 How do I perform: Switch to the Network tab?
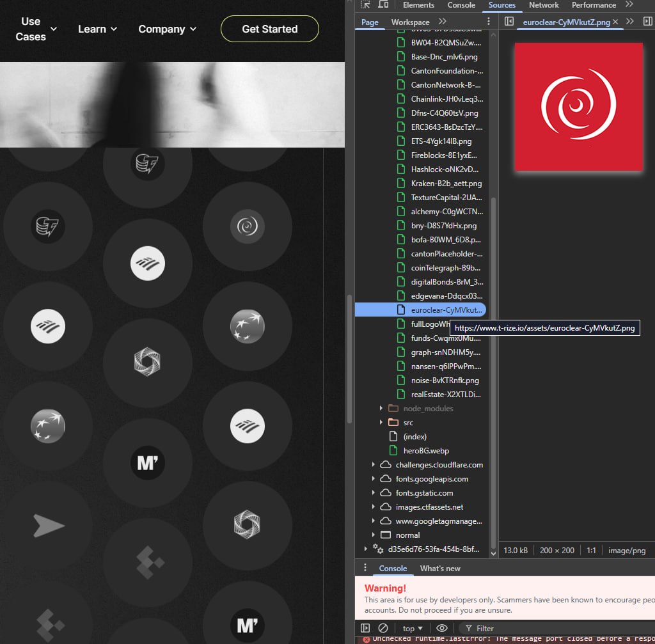(544, 5)
